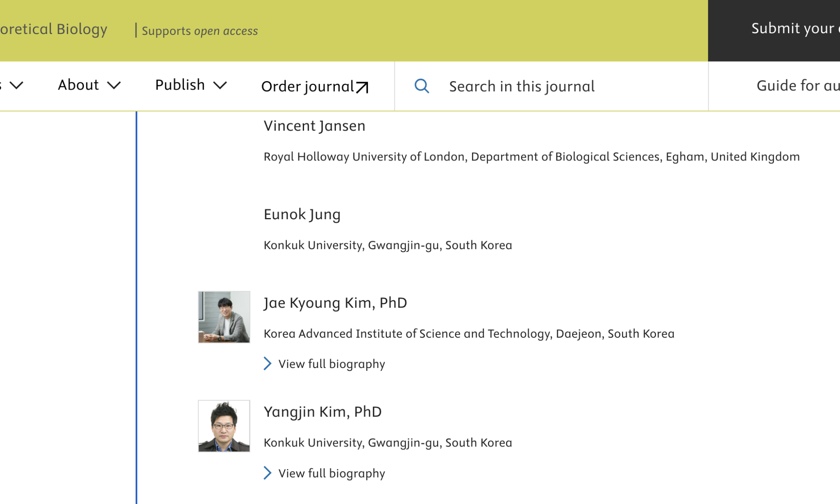Image resolution: width=840 pixels, height=504 pixels.
Task: Click the leftmost partially visible navigation chevron
Action: pyautogui.click(x=17, y=86)
